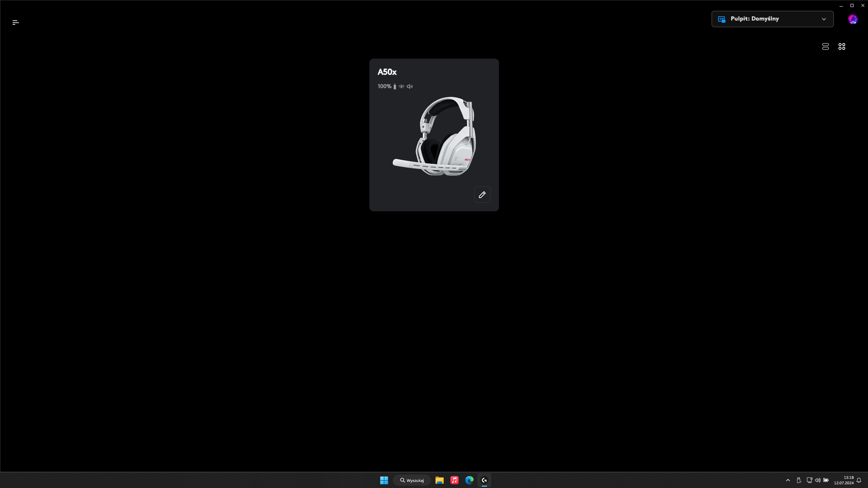Screen dimensions: 868x488
Task: Click the 100% battery level text
Action: pyautogui.click(x=384, y=86)
